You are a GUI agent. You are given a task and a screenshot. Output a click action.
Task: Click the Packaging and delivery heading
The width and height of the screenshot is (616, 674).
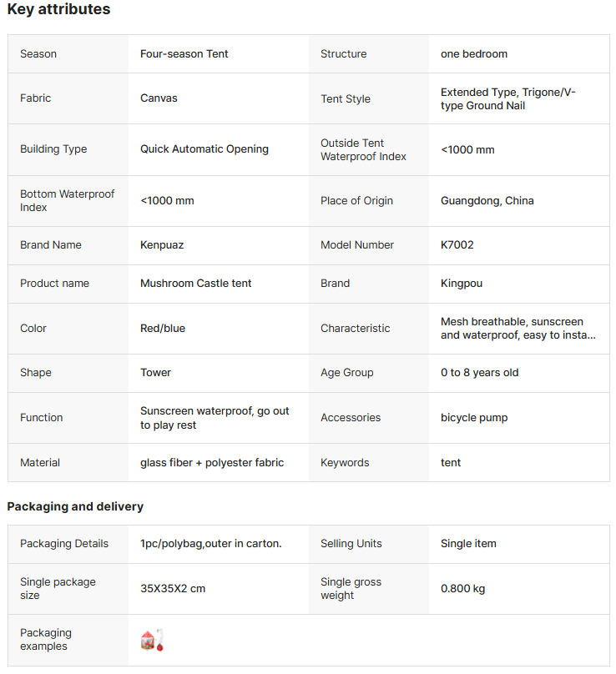tap(75, 506)
